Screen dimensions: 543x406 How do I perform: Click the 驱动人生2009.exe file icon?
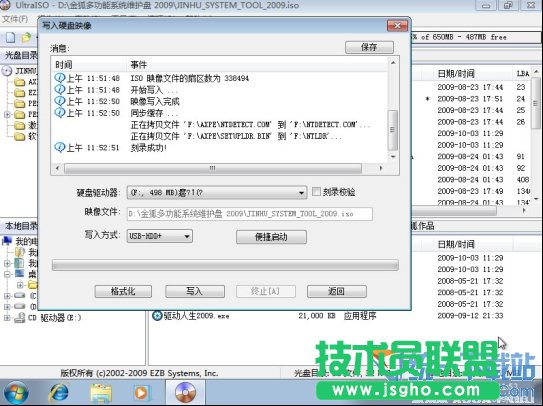157,316
